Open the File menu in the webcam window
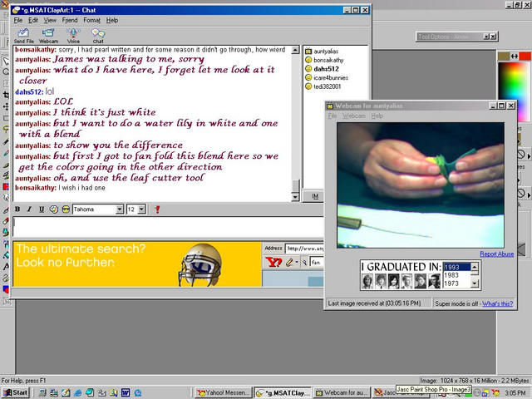Image resolution: width=532 pixels, height=399 pixels. [332, 116]
